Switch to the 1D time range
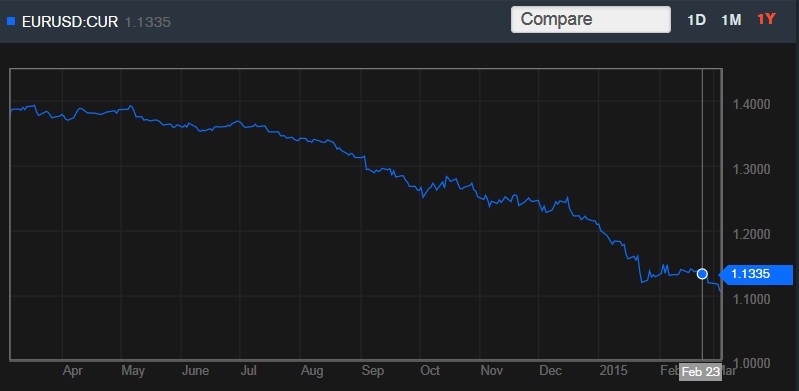Viewport: 799px width, 391px height. (x=696, y=20)
